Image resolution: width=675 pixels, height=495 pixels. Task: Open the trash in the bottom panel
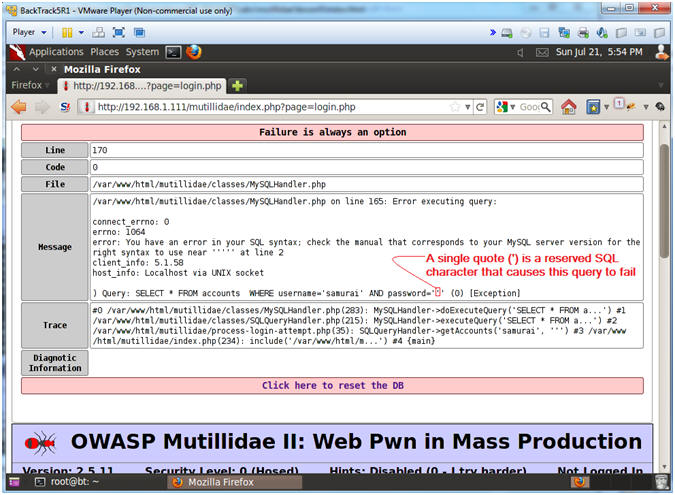tap(662, 482)
